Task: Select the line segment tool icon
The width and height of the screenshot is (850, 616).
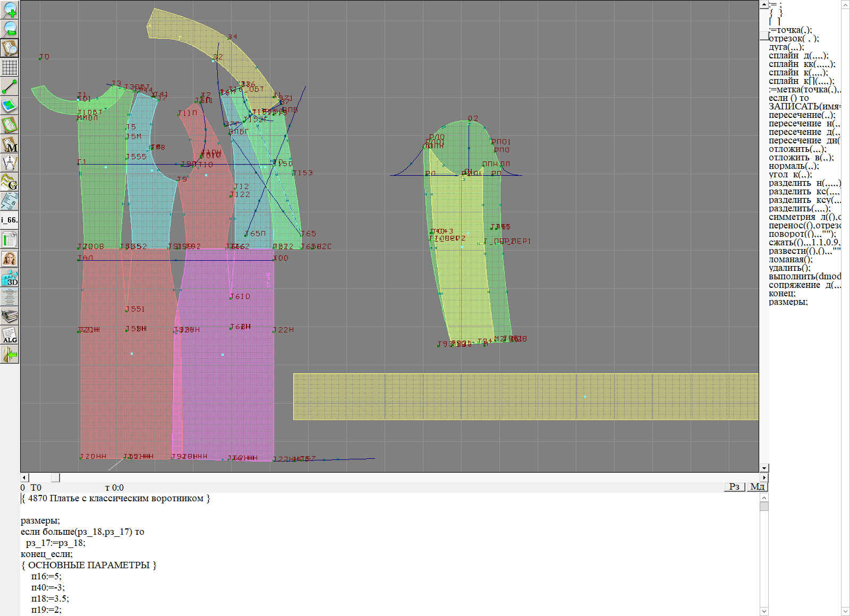Action: click(x=10, y=87)
